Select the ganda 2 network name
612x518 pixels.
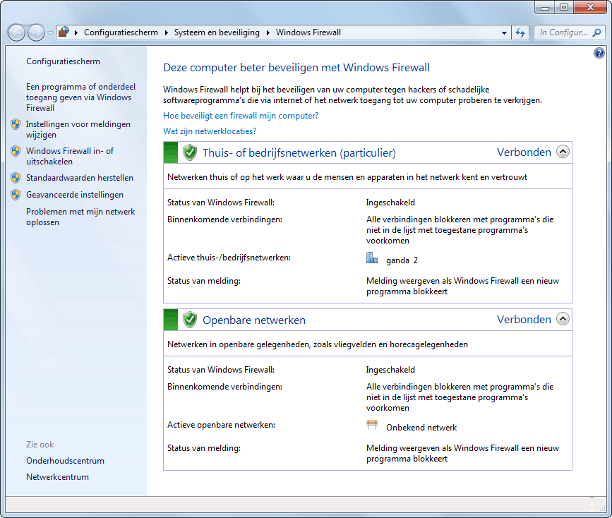pyautogui.click(x=402, y=260)
